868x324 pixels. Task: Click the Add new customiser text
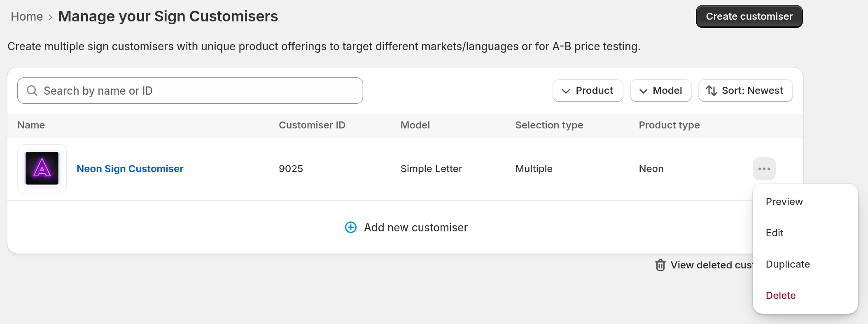tap(416, 227)
